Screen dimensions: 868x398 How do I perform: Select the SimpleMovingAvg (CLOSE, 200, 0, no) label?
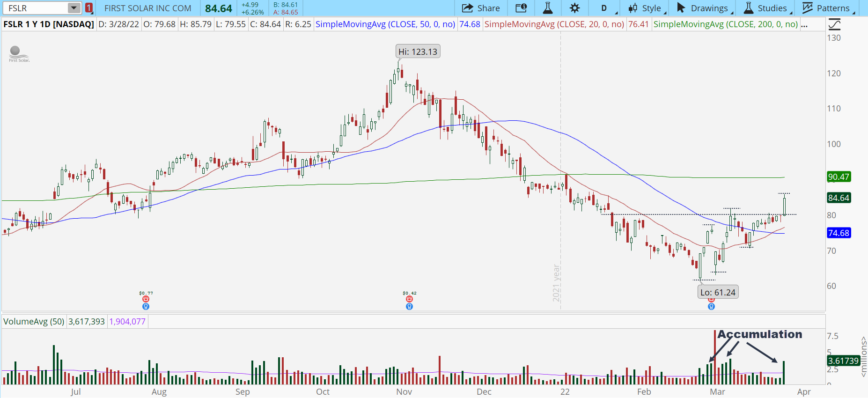[x=726, y=24]
